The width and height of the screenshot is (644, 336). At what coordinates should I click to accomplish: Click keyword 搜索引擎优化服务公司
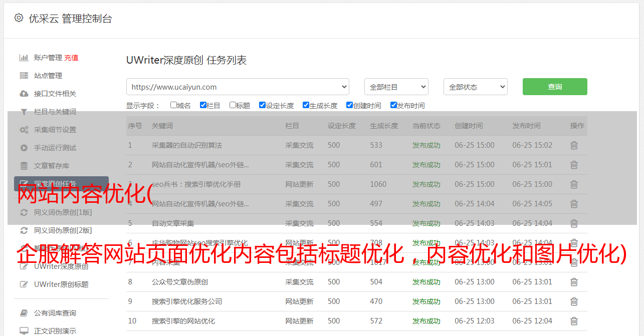click(187, 301)
